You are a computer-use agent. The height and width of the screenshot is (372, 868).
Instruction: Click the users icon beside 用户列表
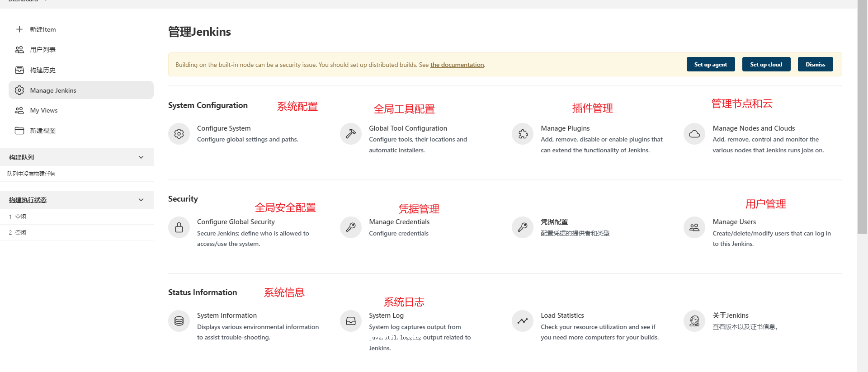point(19,50)
